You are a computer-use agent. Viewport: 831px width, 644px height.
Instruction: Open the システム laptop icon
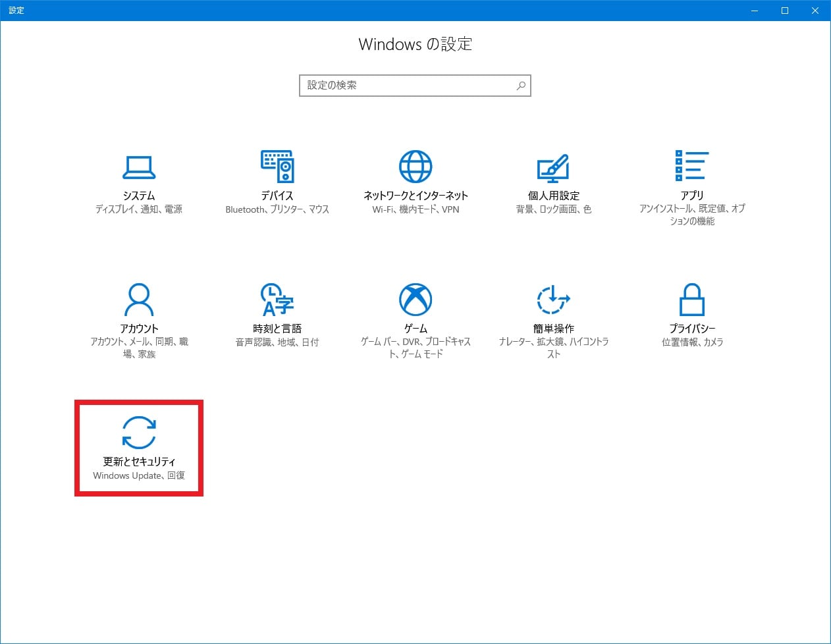pyautogui.click(x=139, y=167)
